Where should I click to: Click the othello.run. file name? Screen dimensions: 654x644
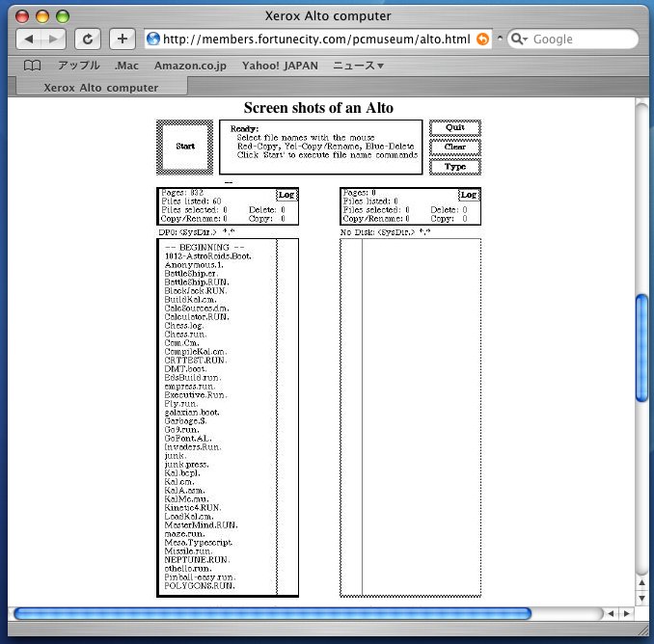(188, 569)
